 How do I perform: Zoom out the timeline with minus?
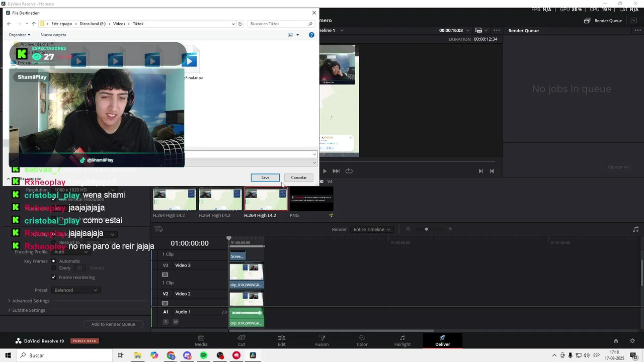click(408, 229)
